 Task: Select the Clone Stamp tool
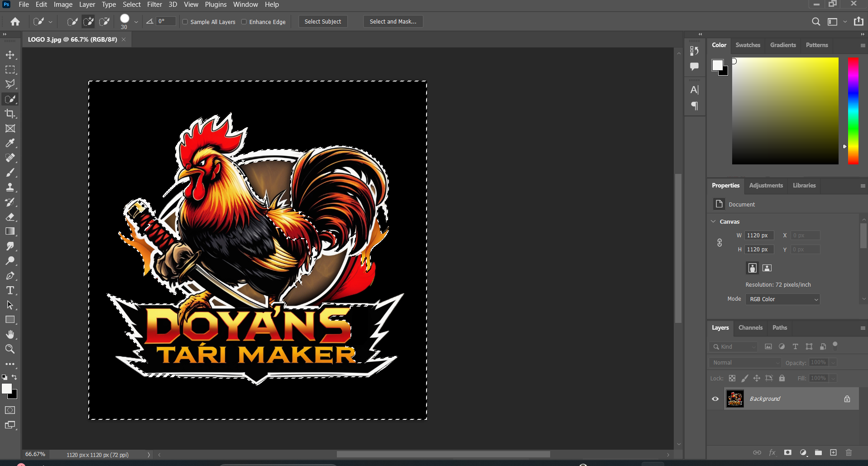tap(10, 187)
